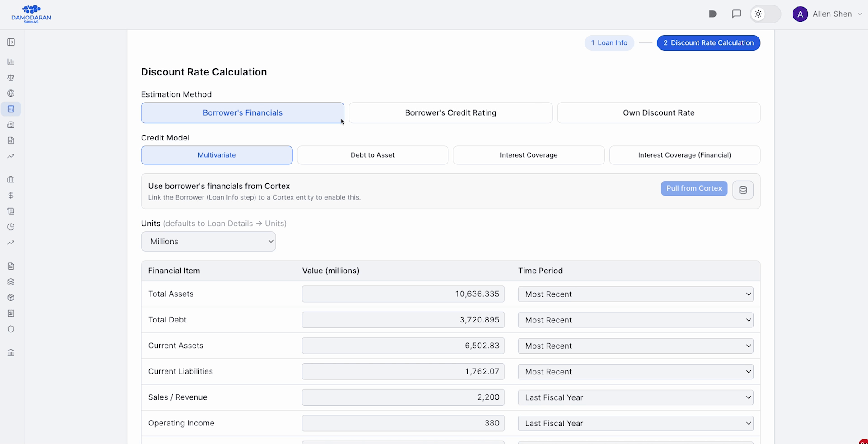Click the database icon beside Pull from Cortex
The image size is (868, 444).
[x=743, y=190]
